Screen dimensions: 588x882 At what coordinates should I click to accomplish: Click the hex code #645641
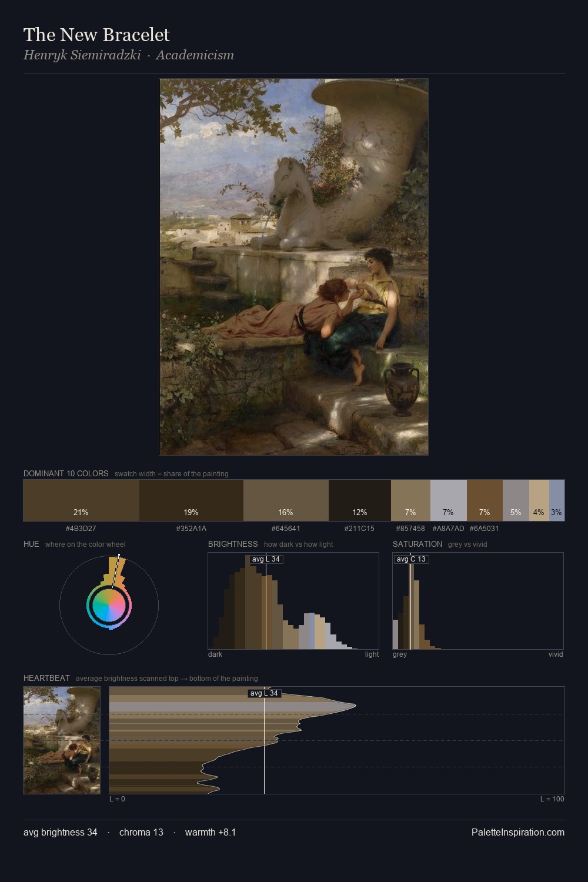point(286,529)
